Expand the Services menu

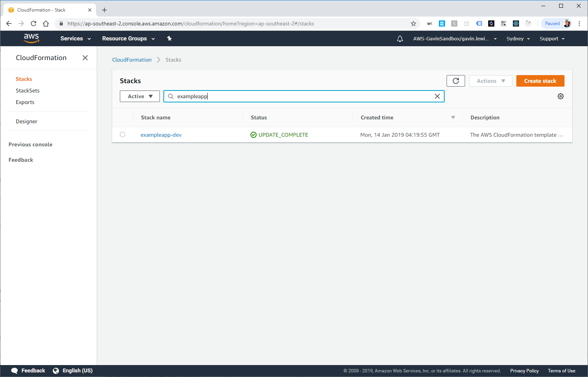(76, 39)
